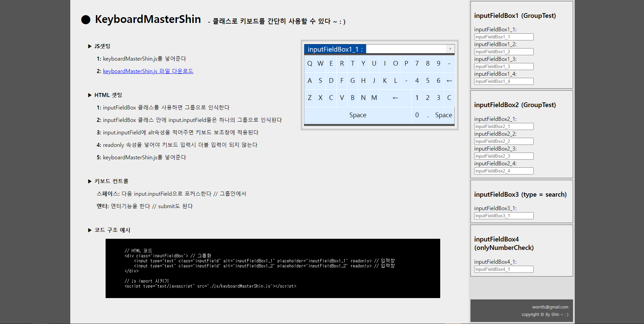Click the inputFieldBox3_1 search field

tap(504, 216)
